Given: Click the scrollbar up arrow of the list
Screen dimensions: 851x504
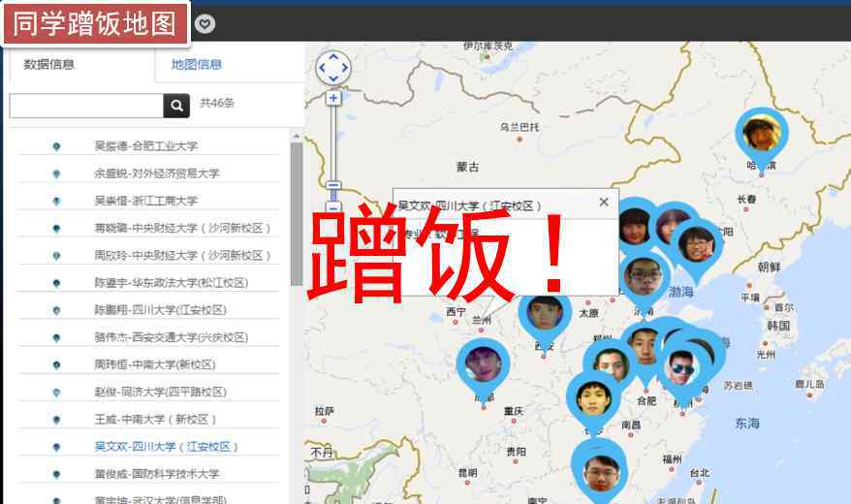Looking at the screenshot, I should (x=297, y=136).
